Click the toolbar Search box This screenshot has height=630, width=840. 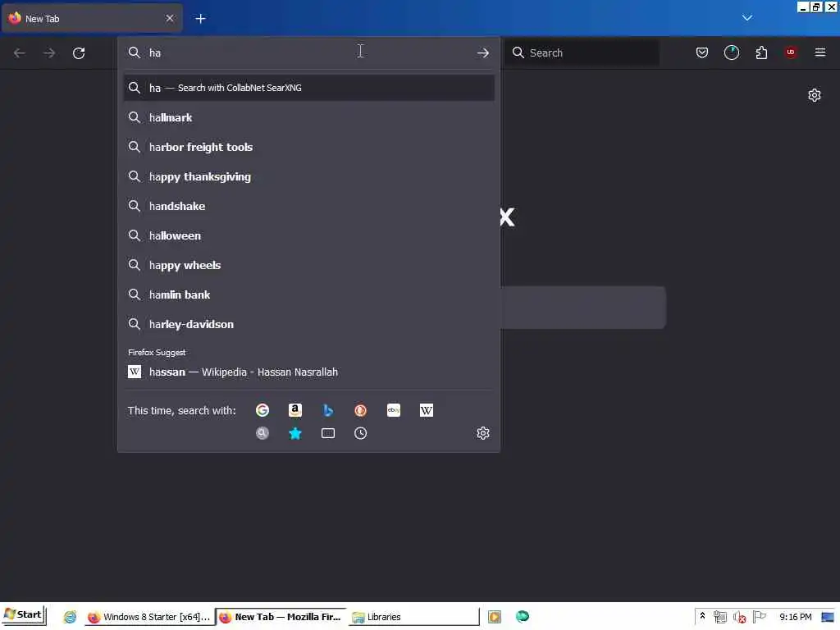(582, 52)
